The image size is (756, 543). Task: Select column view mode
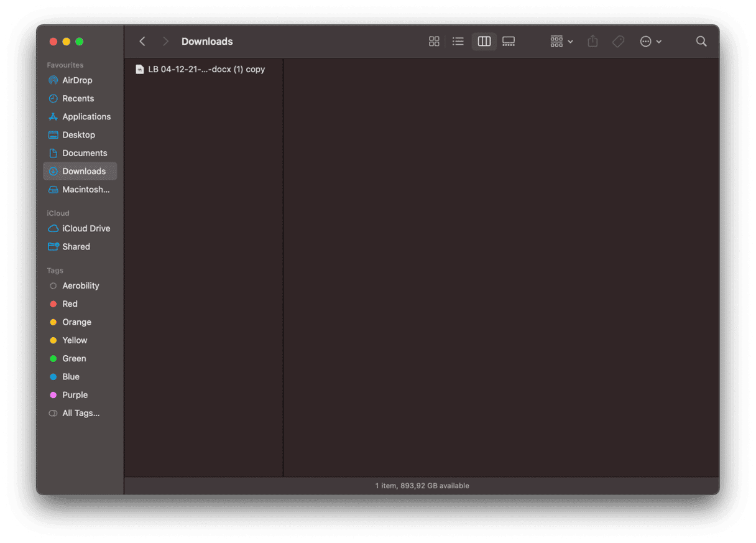click(x=484, y=42)
